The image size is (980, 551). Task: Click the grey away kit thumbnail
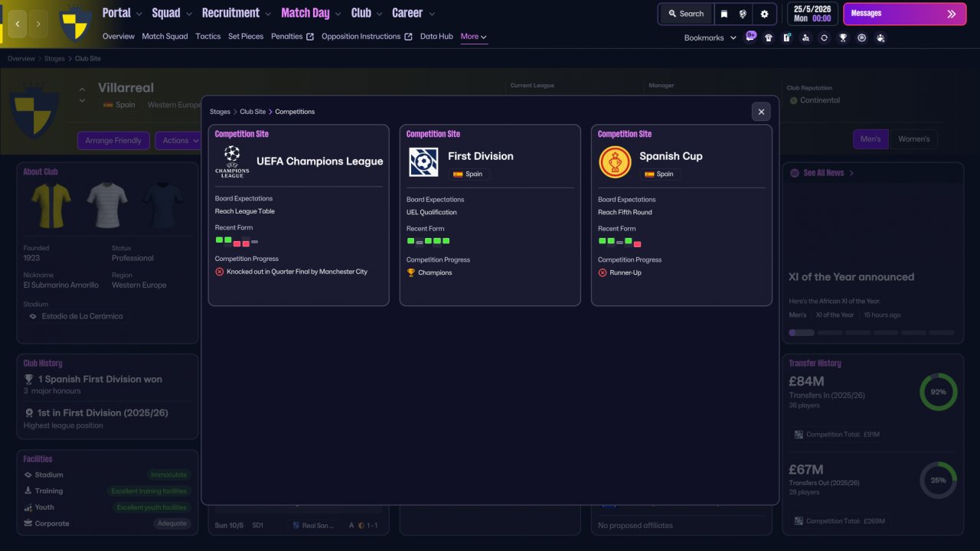tap(106, 205)
